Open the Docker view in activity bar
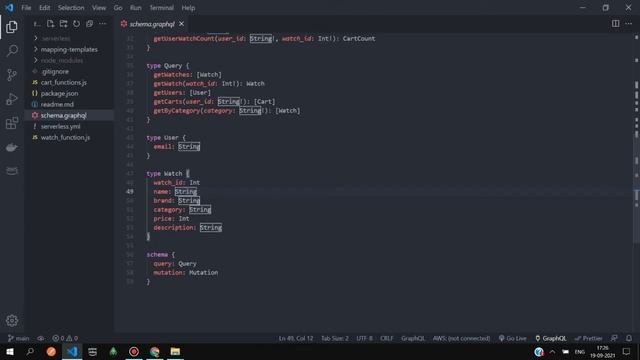This screenshot has height=360, width=640. click(x=12, y=147)
